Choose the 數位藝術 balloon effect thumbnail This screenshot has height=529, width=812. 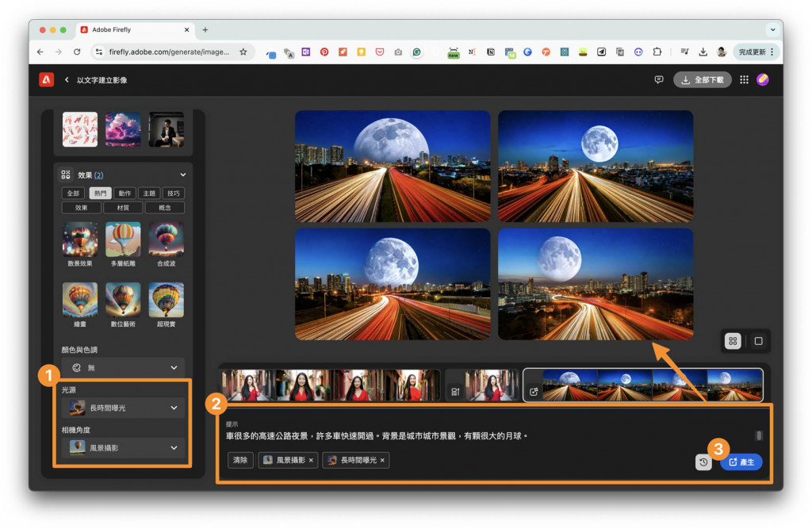123,300
